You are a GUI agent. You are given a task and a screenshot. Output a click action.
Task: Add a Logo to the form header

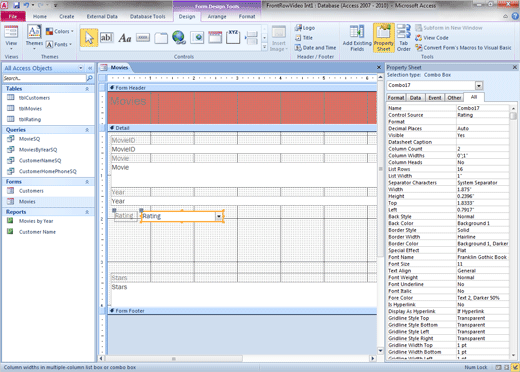tap(305, 28)
